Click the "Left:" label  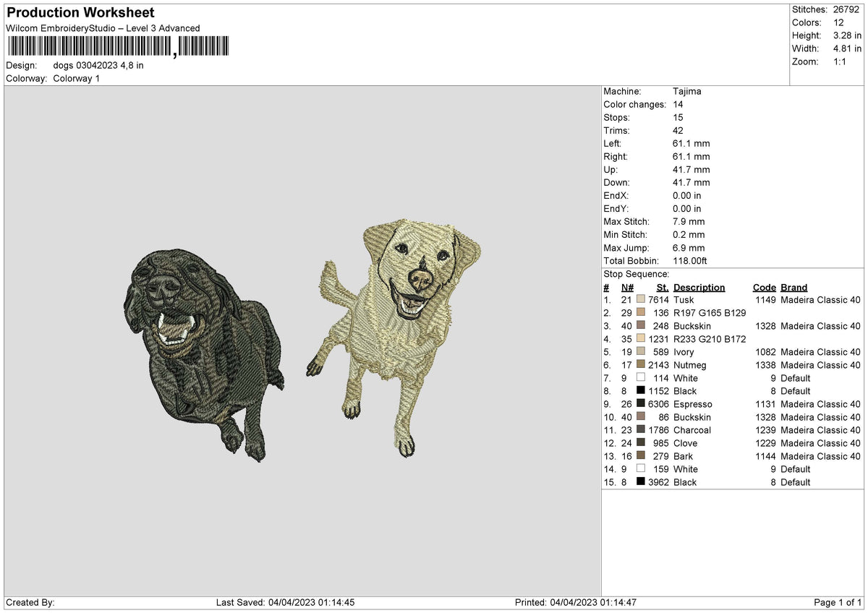(613, 143)
